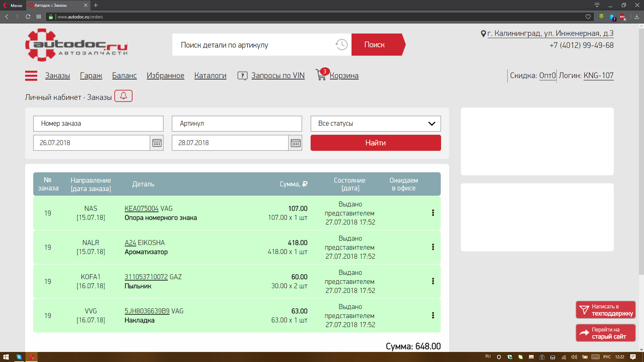Click the location pin icon near address
The height and width of the screenshot is (362, 644).
(483, 34)
